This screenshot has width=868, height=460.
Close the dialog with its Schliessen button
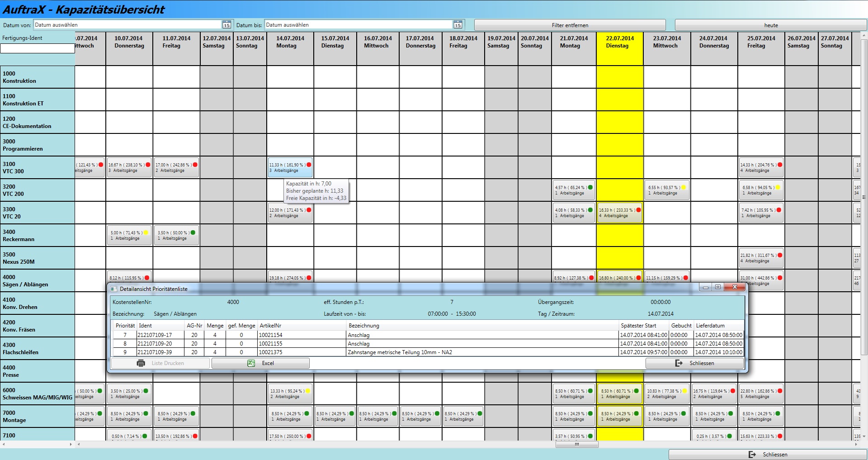click(694, 363)
